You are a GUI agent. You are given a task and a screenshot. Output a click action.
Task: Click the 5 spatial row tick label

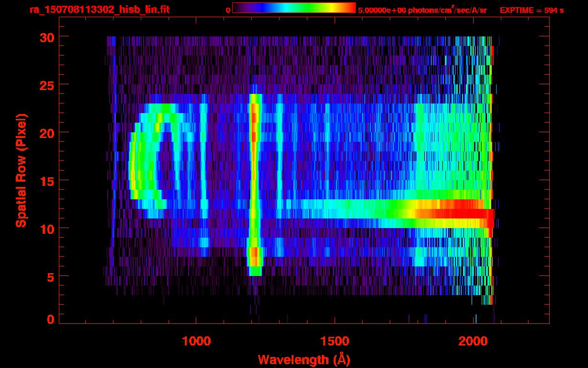click(50, 276)
